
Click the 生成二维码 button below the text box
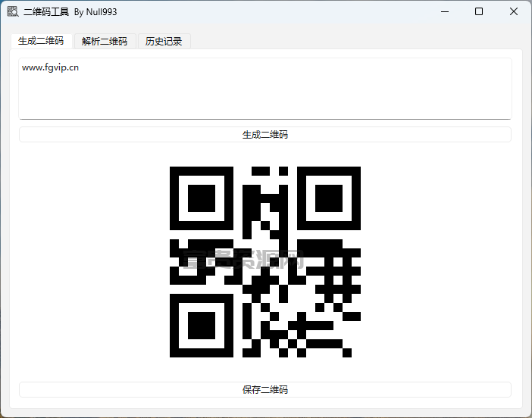(x=265, y=135)
